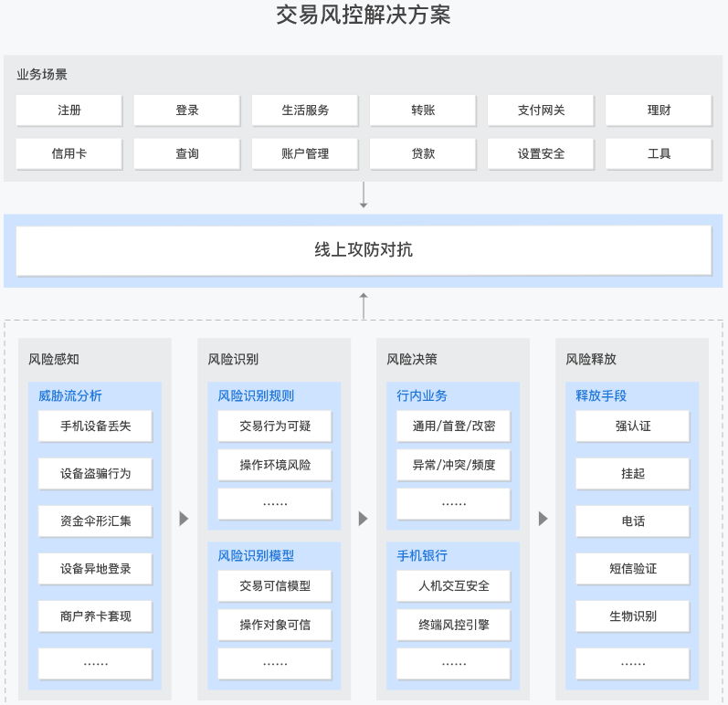Click the 交易可信模型 box

point(275,586)
